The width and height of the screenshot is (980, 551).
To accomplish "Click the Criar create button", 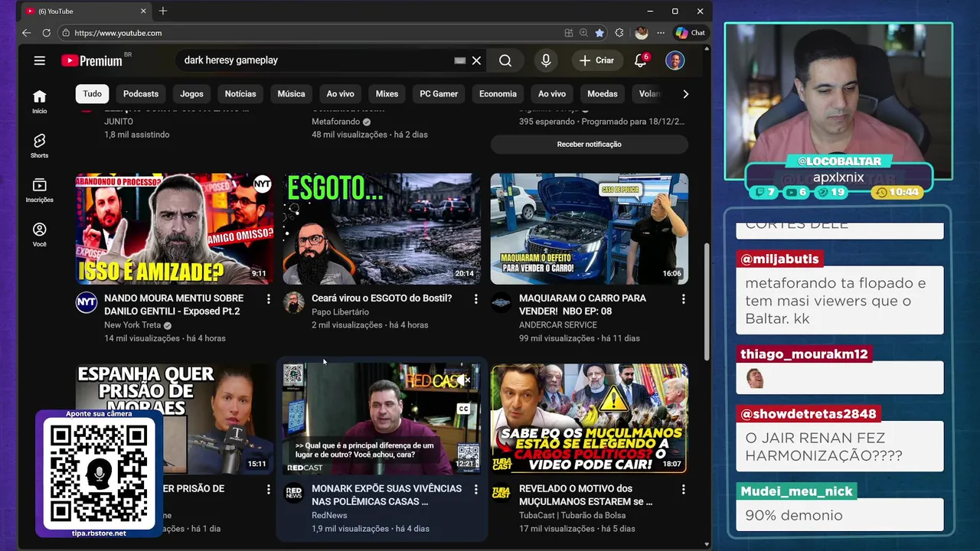I will tap(596, 60).
